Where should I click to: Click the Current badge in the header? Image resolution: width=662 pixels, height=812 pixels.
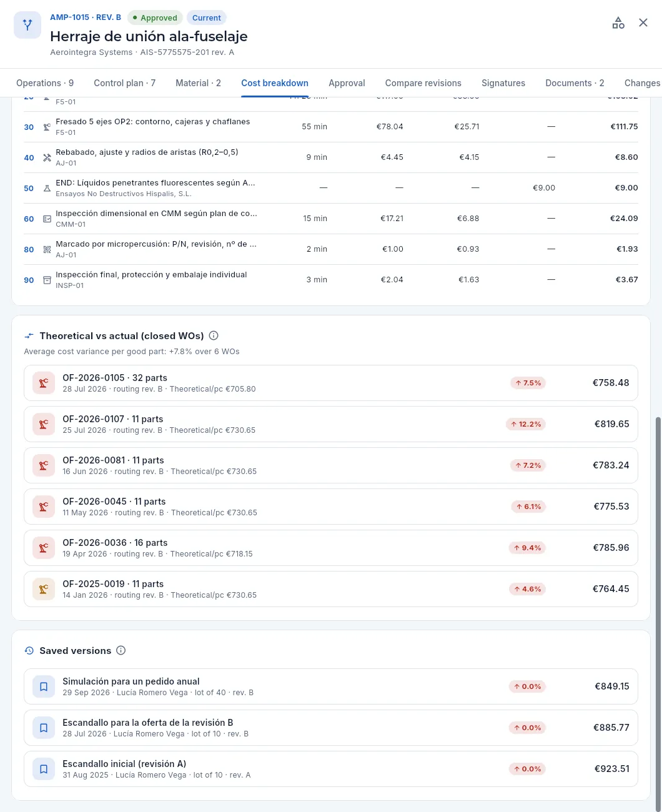point(207,17)
